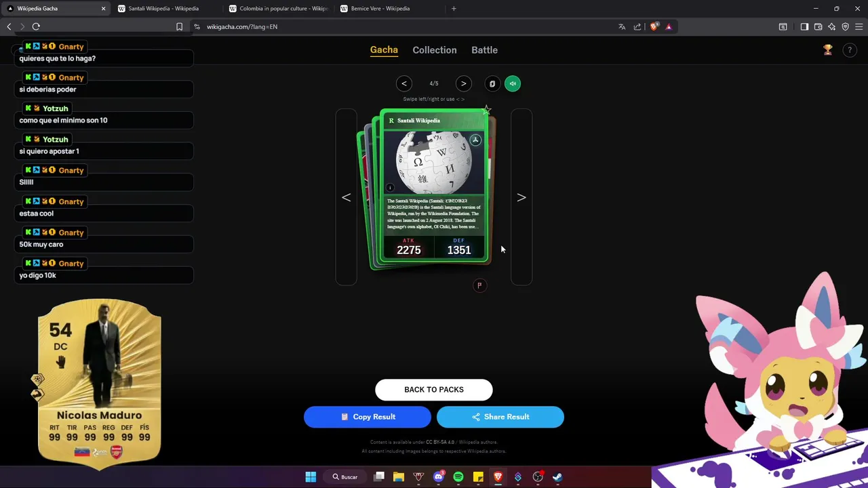Open the Windows Start menu
Viewport: 868px width, 488px height.
pos(311,476)
